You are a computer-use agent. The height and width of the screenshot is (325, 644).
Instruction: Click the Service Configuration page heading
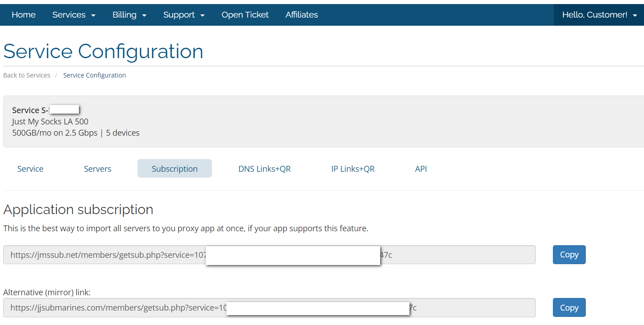(x=103, y=51)
